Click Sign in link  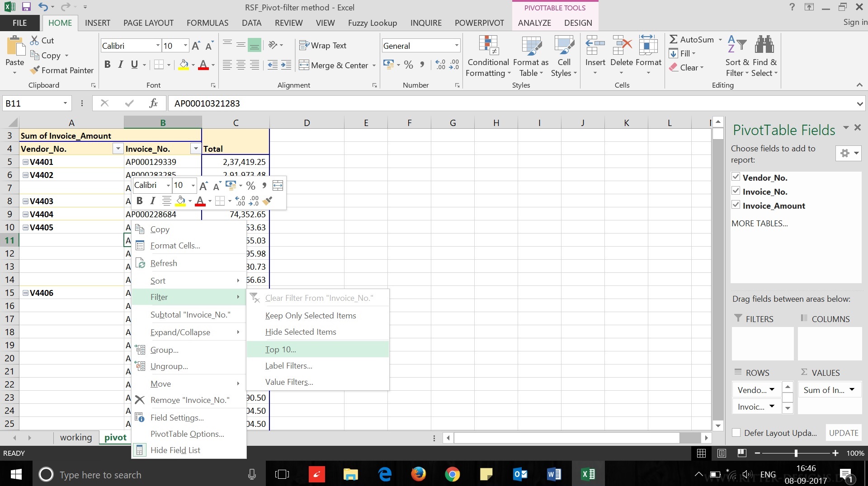[x=855, y=22]
